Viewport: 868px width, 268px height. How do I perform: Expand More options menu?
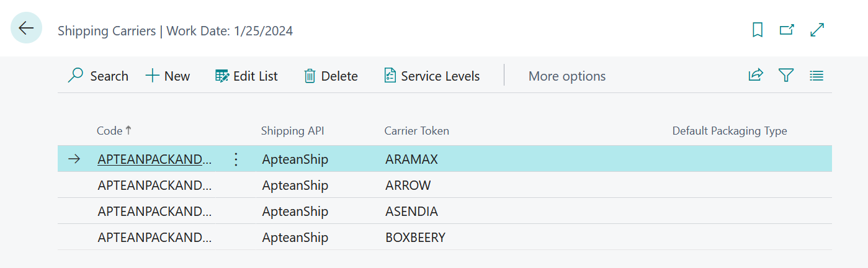click(x=566, y=76)
